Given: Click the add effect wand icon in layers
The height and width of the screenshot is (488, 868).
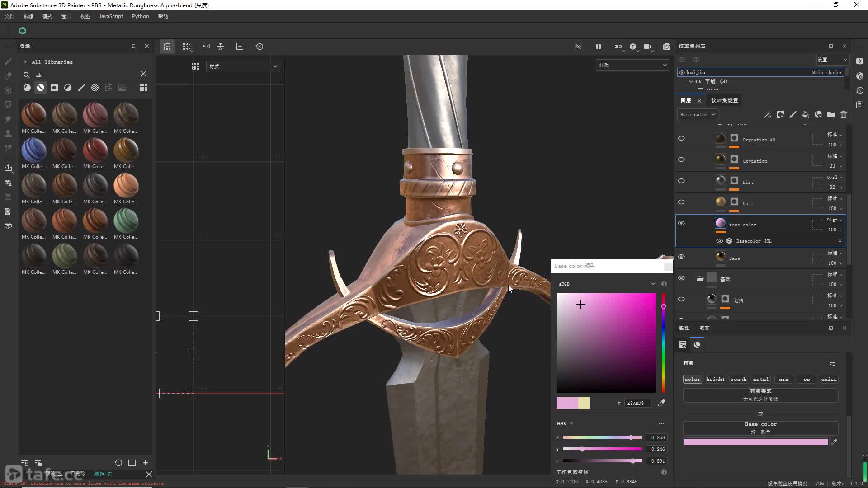Looking at the screenshot, I should (x=768, y=115).
